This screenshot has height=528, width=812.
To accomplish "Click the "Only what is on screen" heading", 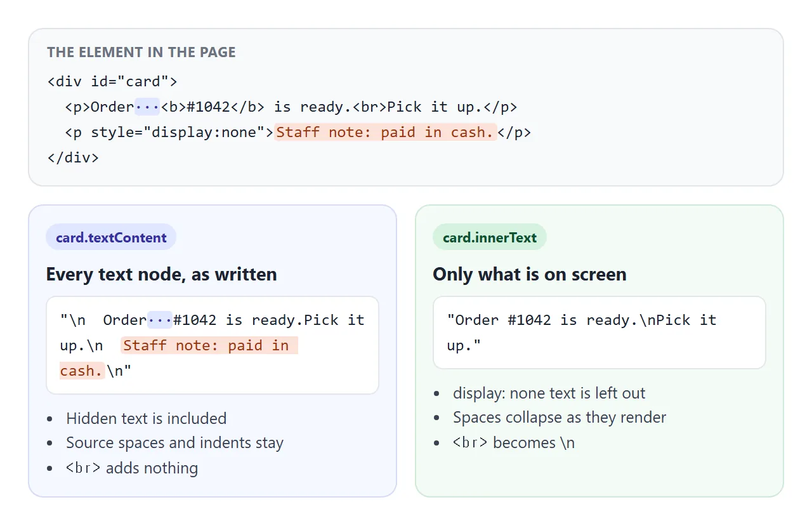I will [x=530, y=274].
